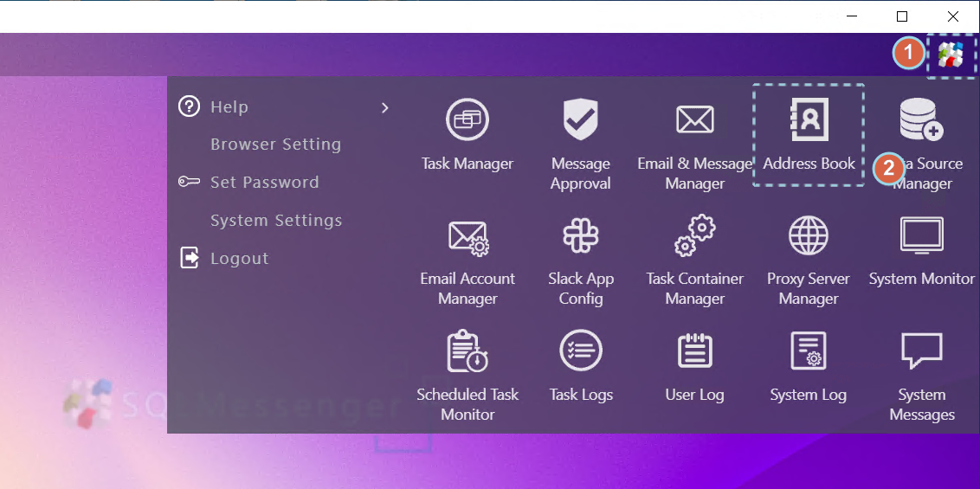Click the Email Account Manager label
Viewport: 980px width, 489px height.
(x=467, y=288)
